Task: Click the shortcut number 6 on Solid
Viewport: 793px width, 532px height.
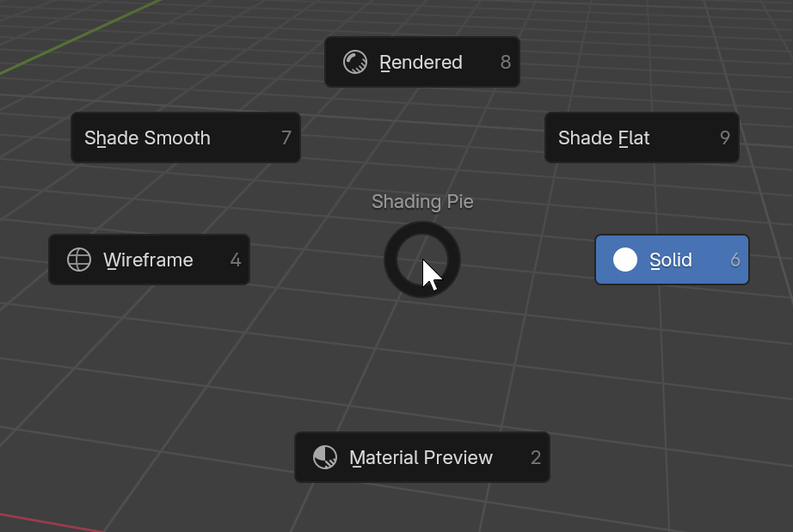Action: coord(735,260)
